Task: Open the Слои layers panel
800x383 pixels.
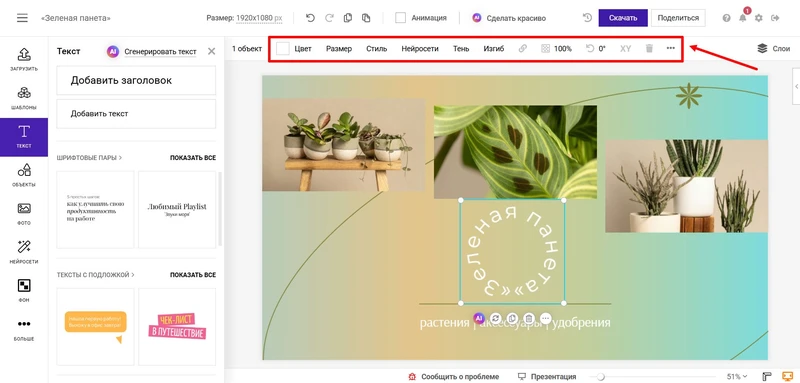Action: (x=773, y=48)
